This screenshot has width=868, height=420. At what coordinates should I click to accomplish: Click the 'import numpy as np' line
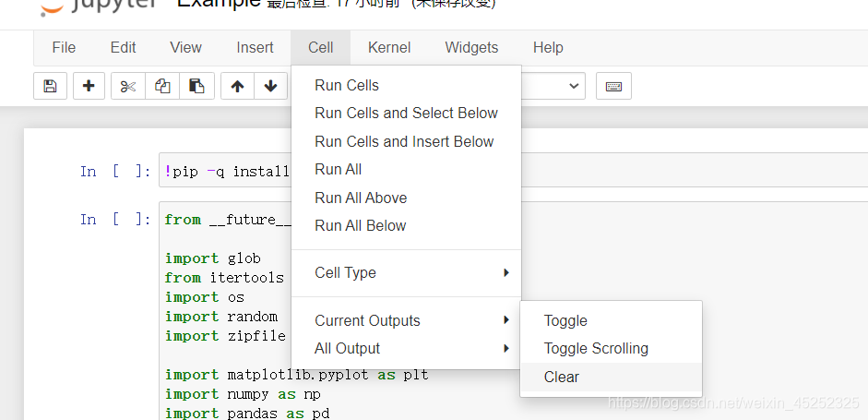[x=243, y=394]
